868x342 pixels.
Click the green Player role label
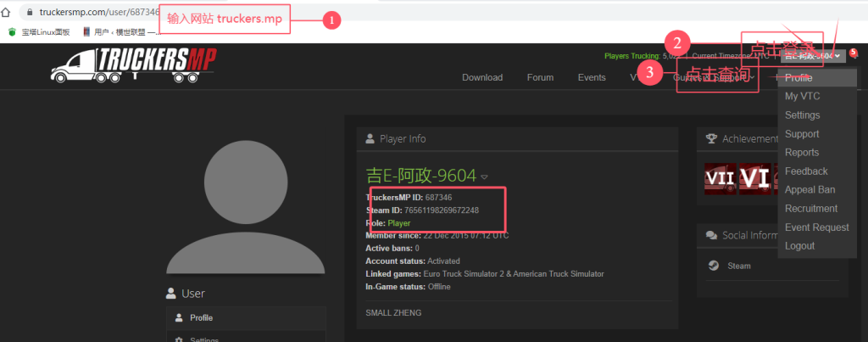[399, 223]
